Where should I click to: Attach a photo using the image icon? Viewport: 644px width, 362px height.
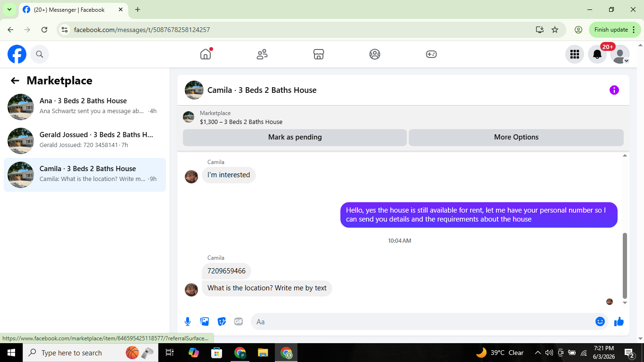pyautogui.click(x=205, y=321)
